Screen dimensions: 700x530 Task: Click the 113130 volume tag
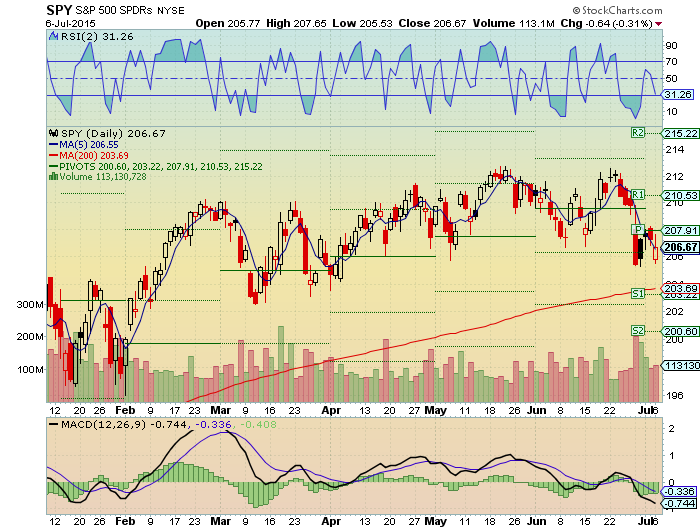(x=681, y=366)
